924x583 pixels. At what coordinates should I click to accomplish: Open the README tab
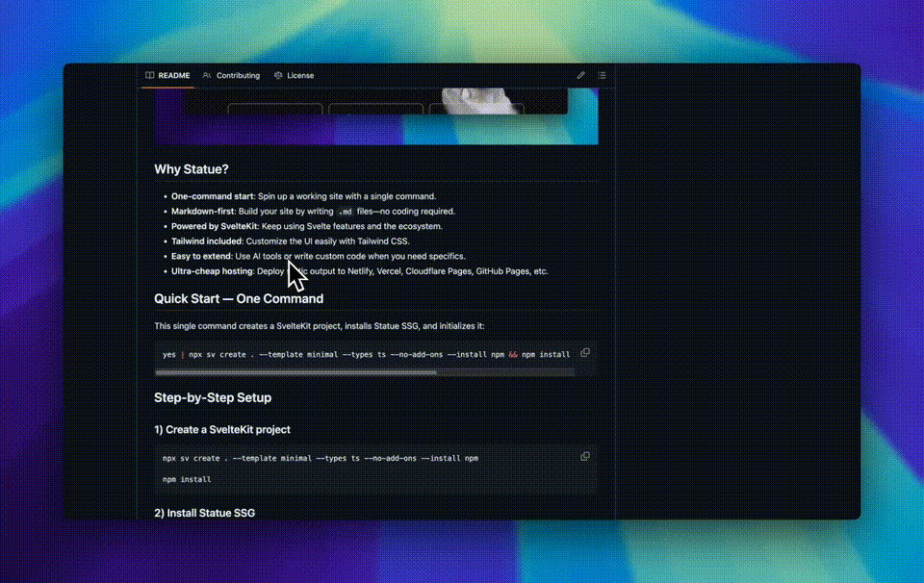click(173, 75)
